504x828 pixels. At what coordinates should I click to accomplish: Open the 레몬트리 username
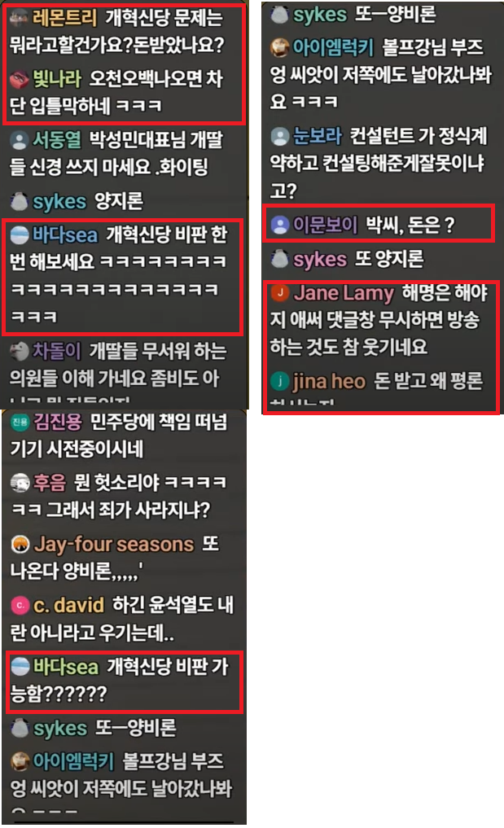[64, 19]
